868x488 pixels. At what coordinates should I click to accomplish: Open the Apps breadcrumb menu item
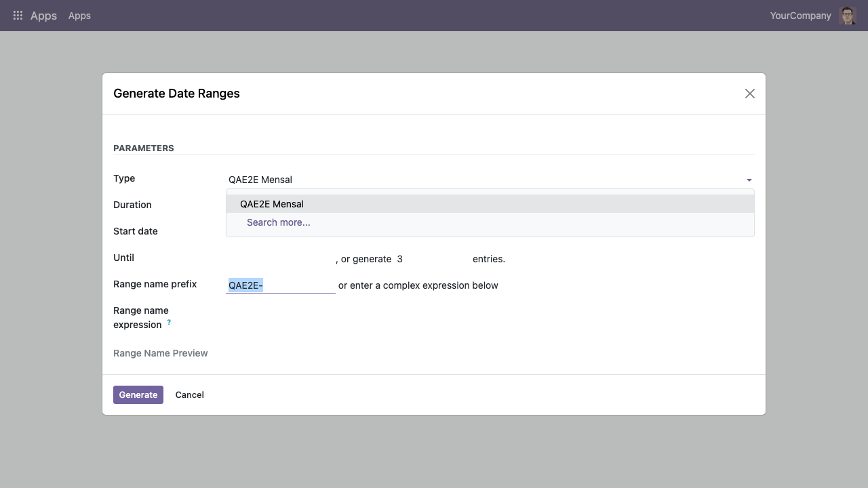coord(79,16)
